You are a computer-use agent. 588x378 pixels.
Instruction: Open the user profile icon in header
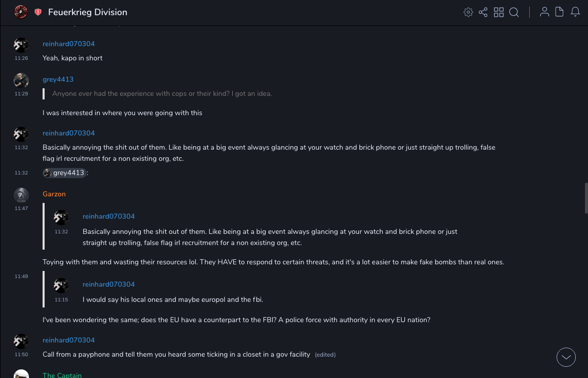544,12
